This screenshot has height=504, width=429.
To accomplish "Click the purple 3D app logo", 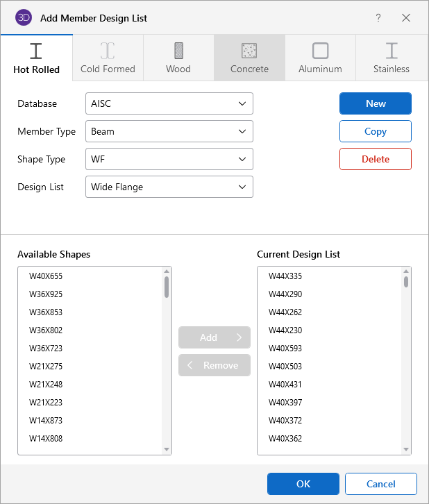I will [x=24, y=18].
